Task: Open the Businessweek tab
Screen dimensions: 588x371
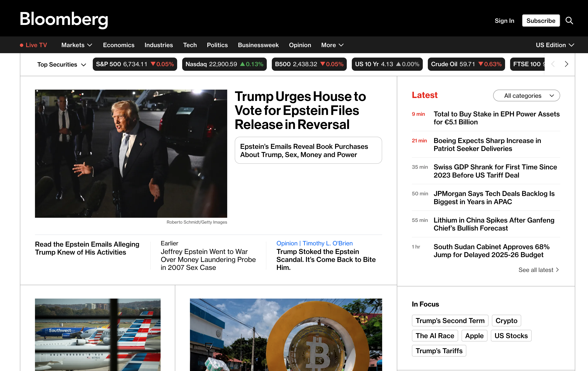Action: [x=258, y=45]
